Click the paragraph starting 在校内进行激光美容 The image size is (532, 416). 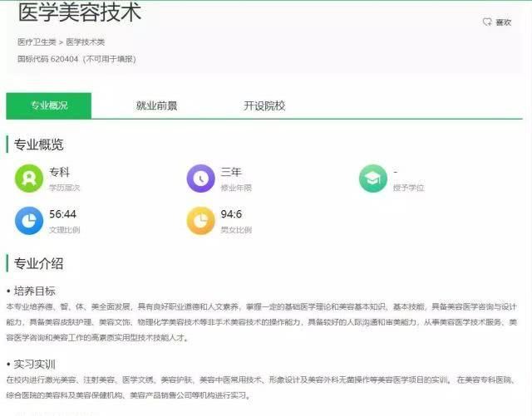coord(260,388)
